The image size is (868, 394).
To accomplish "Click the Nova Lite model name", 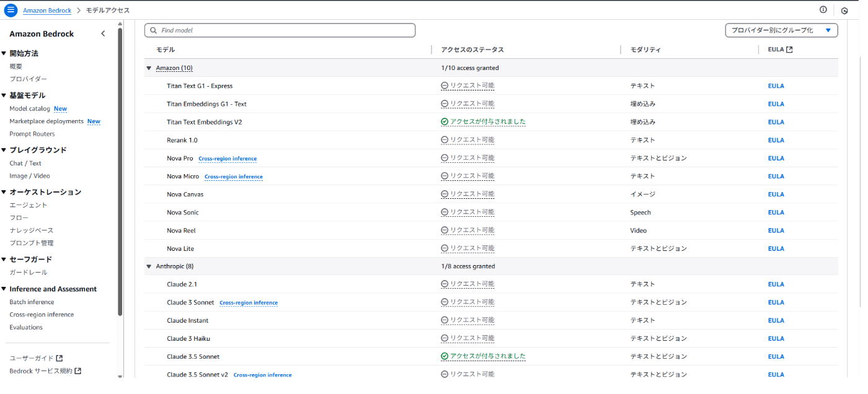I will click(x=180, y=248).
